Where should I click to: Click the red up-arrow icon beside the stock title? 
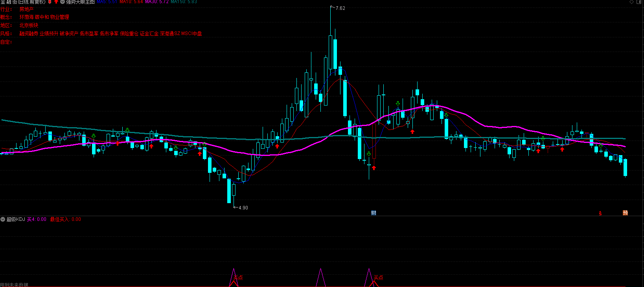pos(56,2)
